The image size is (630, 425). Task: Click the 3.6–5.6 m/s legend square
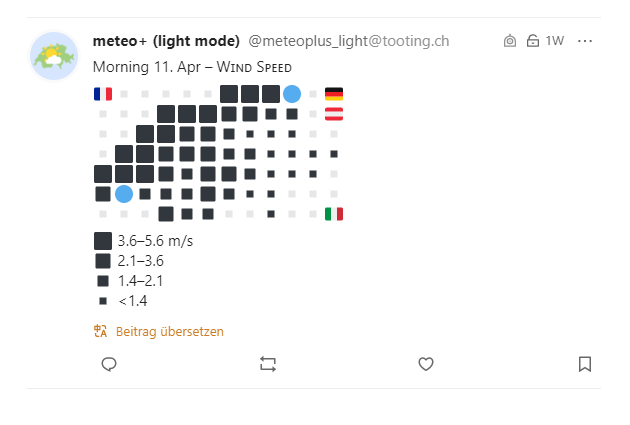click(102, 241)
